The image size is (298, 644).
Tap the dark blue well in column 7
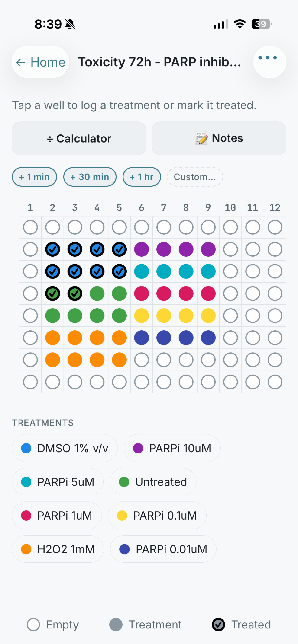coord(164,338)
